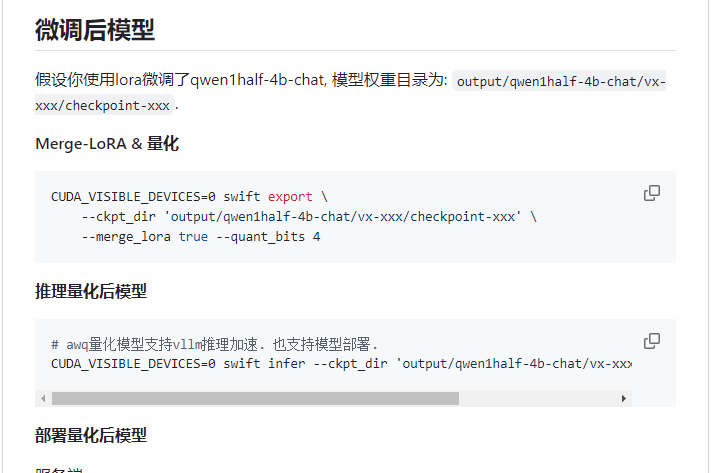
Task: Click the 推理量化后模型 heading
Action: tap(91, 291)
